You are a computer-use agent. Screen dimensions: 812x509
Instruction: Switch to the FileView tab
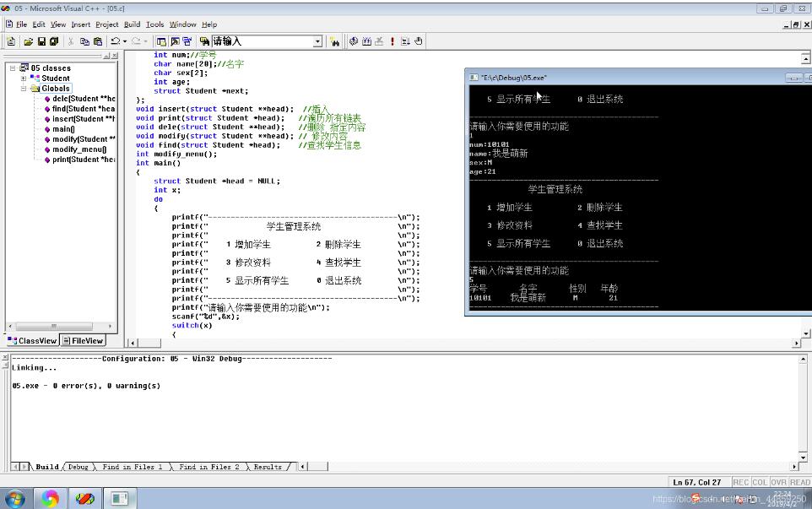83,341
